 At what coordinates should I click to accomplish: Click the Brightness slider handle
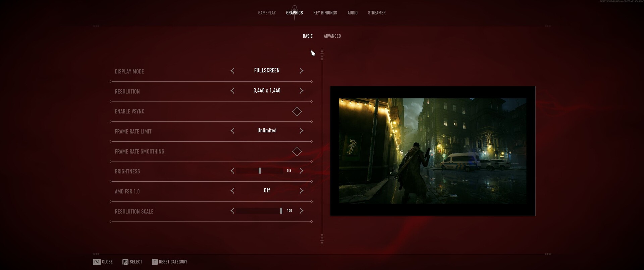click(x=260, y=171)
